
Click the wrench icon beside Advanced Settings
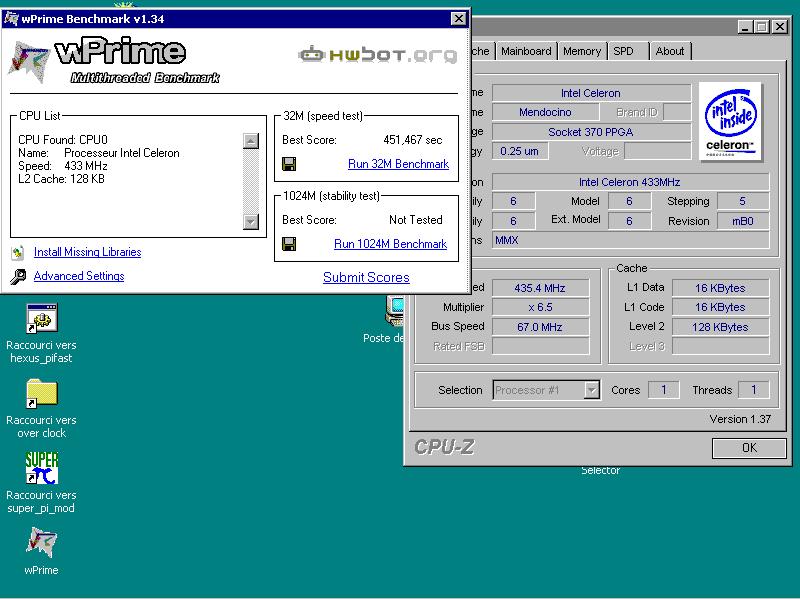click(x=18, y=277)
